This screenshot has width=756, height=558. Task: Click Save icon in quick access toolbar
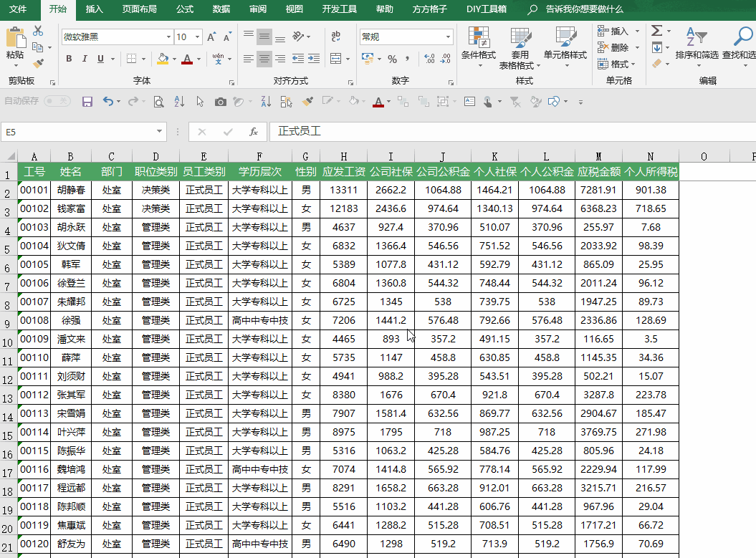87,102
